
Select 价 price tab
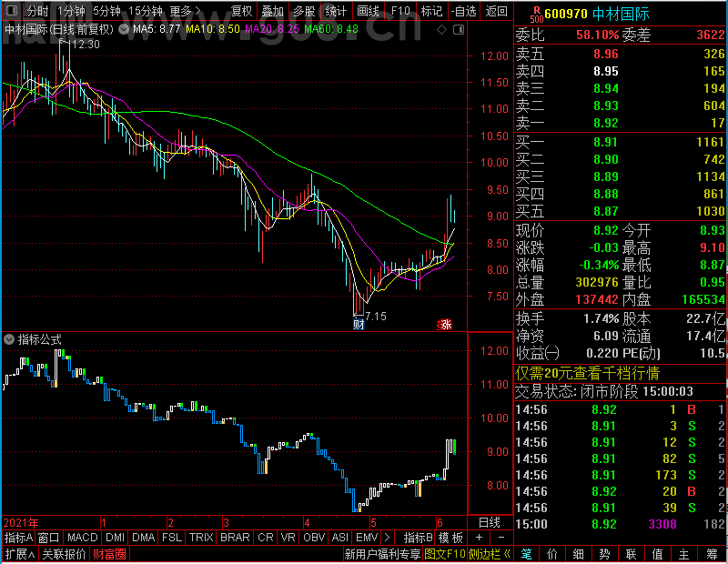pos(552,554)
